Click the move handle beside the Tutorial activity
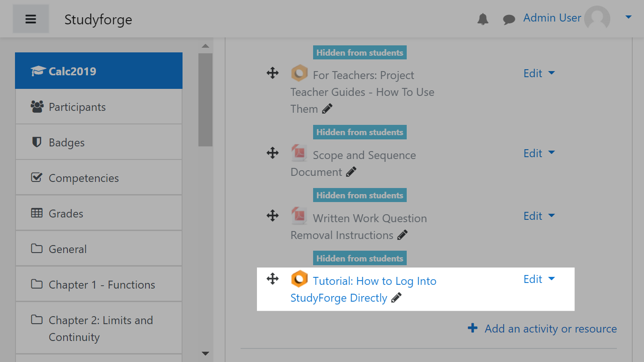This screenshot has width=644, height=362. pyautogui.click(x=272, y=279)
